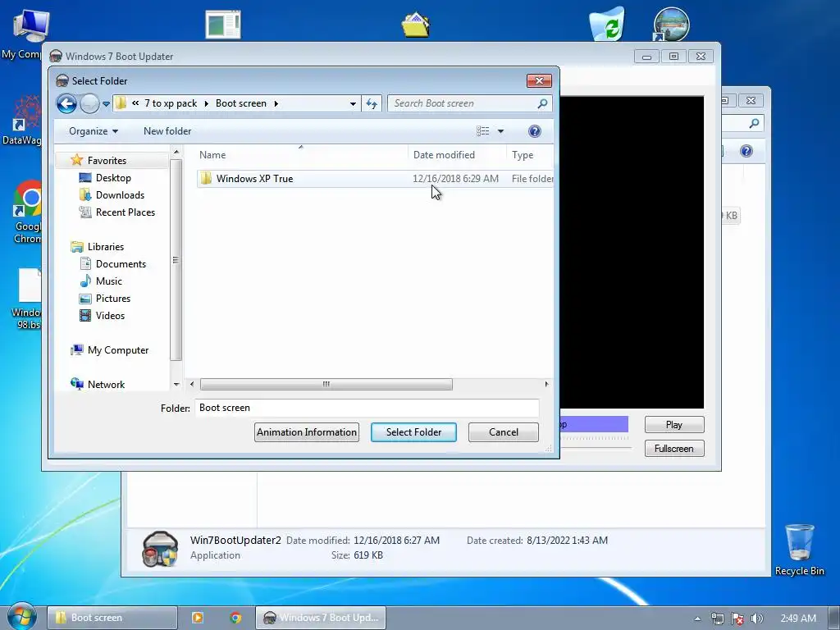Image resolution: width=840 pixels, height=630 pixels.
Task: Change the view with the view icon
Action: click(482, 131)
